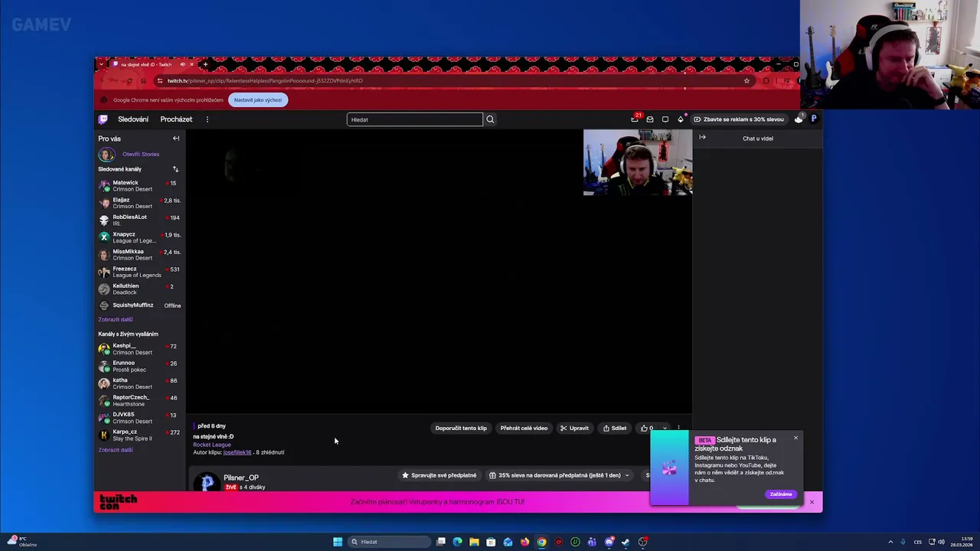Open the chat bubble icon in Twitch header
Screen dimensions: 980x551
(665, 119)
